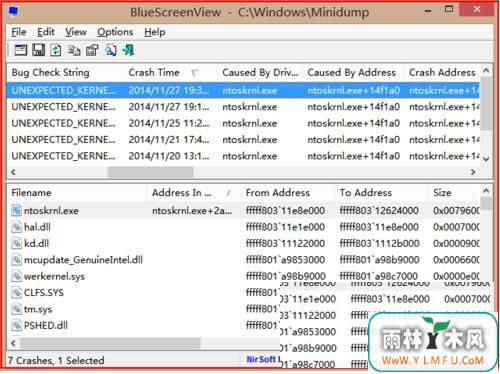Click the BlueScreenView app icon in title bar
This screenshot has width=500, height=374.
tap(14, 12)
